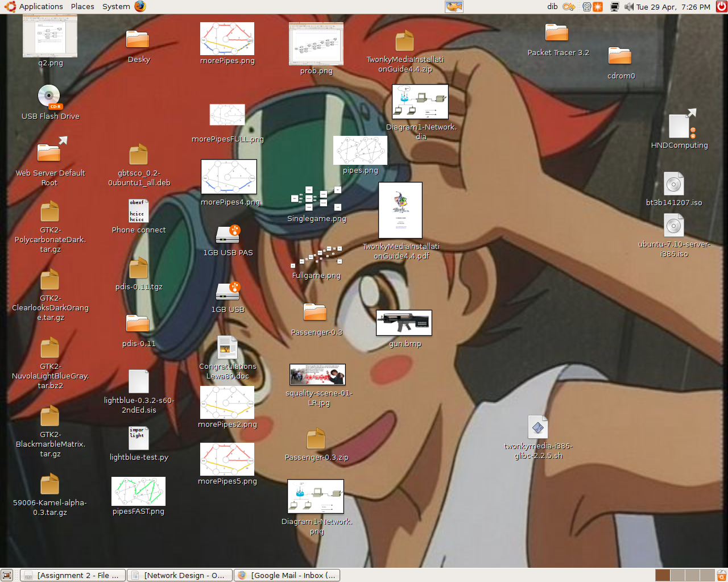Screen dimensions: 728x582
Task: Click Show Desktop button in bottom panel
Action: [7, 575]
